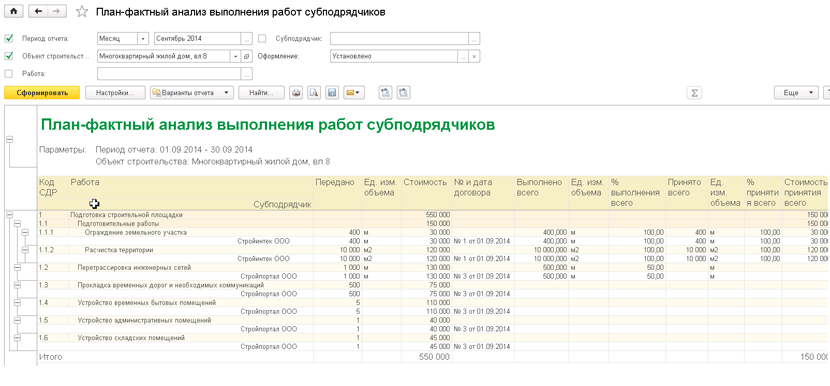The height and width of the screenshot is (386, 830).
Task: Collapse row 1 Подготовка строительной площадки
Action: pos(9,215)
